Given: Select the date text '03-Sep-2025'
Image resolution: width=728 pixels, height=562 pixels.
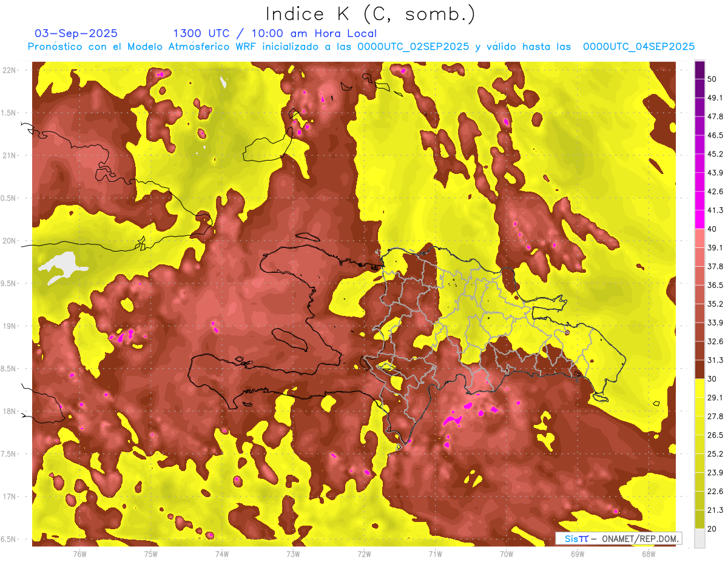Looking at the screenshot, I should coord(76,33).
